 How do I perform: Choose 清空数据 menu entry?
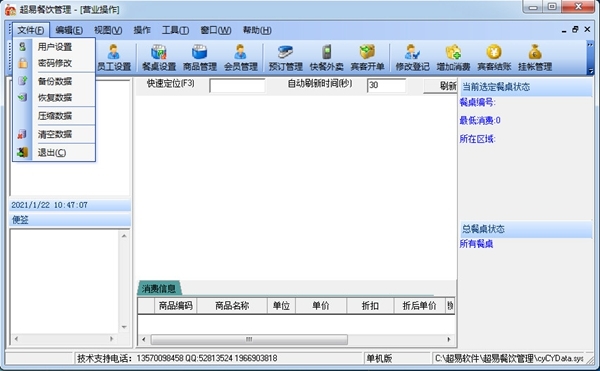point(55,134)
